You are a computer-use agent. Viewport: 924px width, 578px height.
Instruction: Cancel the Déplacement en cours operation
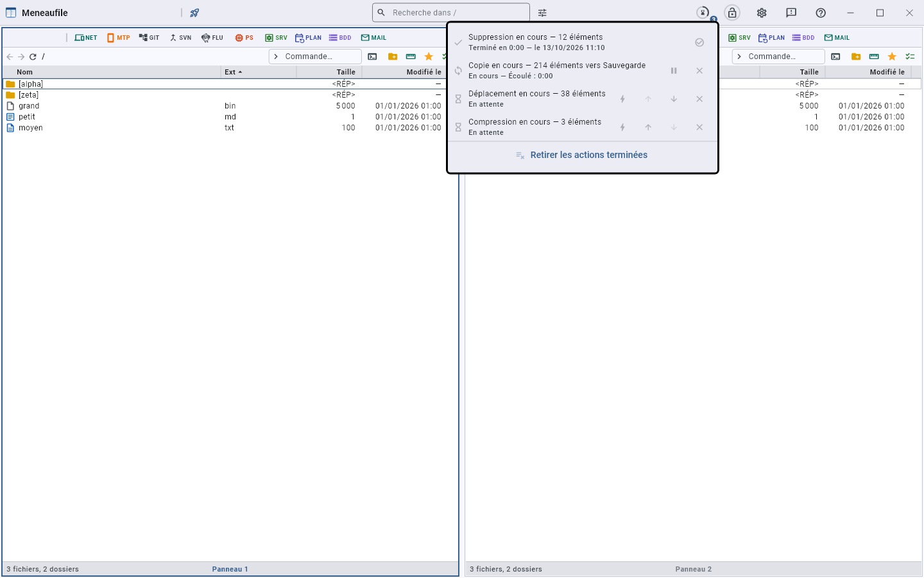[699, 99]
